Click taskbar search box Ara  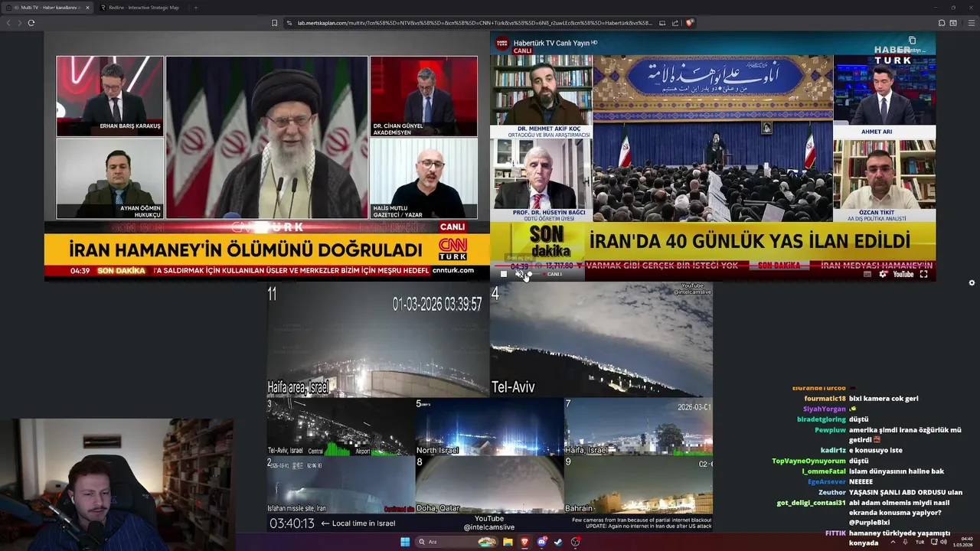click(456, 542)
